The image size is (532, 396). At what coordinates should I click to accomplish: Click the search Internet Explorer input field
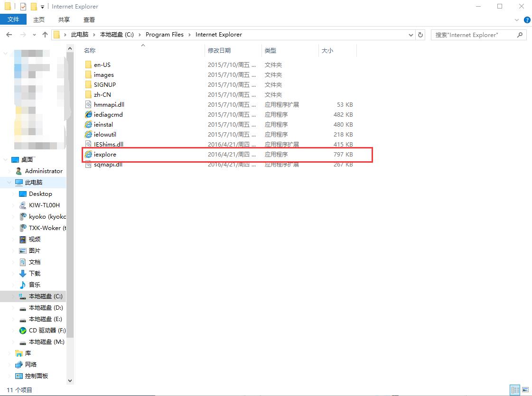click(x=475, y=35)
